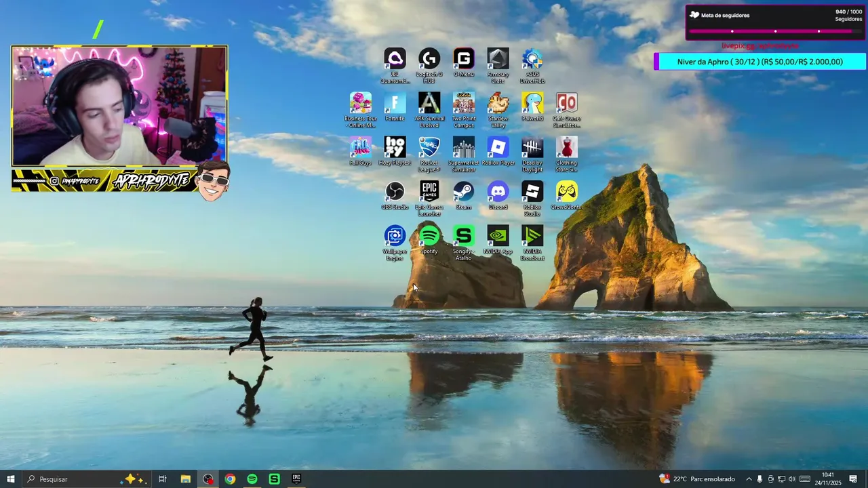This screenshot has height=488, width=868.
Task: Open Epic Games Launcher taskbar icon
Action: [296, 479]
